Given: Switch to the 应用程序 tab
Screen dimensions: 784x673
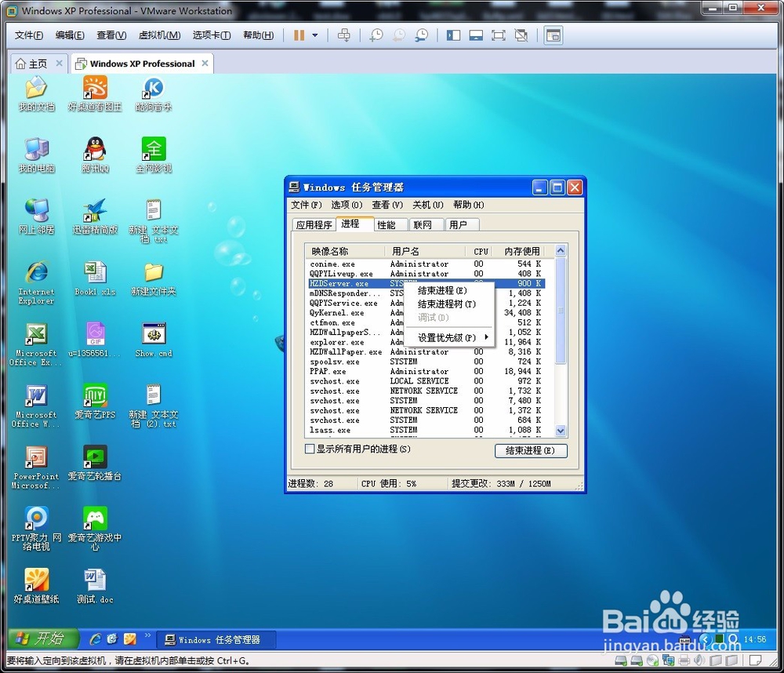Looking at the screenshot, I should (x=314, y=224).
